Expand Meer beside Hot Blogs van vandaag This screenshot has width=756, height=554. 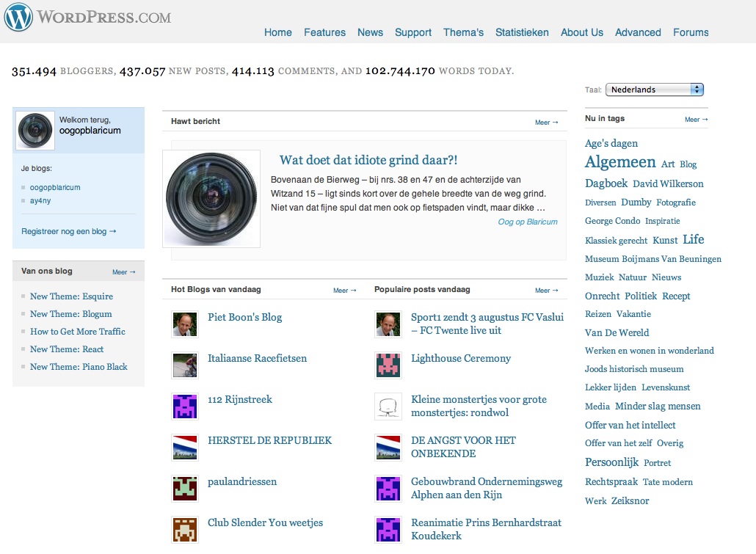point(344,291)
